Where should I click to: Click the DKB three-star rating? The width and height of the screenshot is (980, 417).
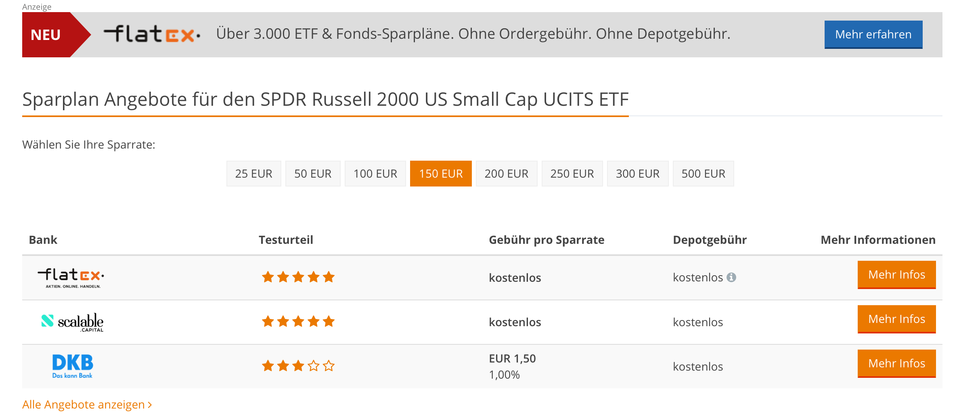[298, 366]
